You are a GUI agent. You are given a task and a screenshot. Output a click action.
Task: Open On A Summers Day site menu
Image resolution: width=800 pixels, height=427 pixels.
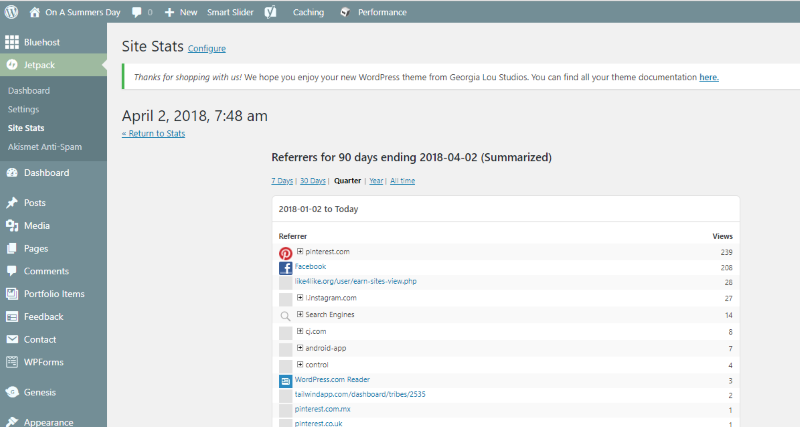click(83, 12)
